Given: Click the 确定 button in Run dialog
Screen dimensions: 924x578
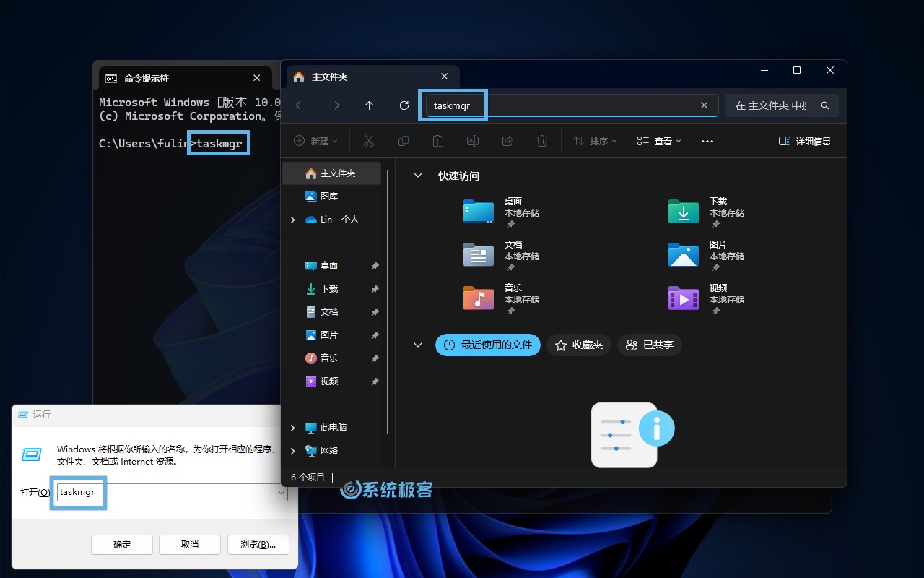Looking at the screenshot, I should point(122,544).
